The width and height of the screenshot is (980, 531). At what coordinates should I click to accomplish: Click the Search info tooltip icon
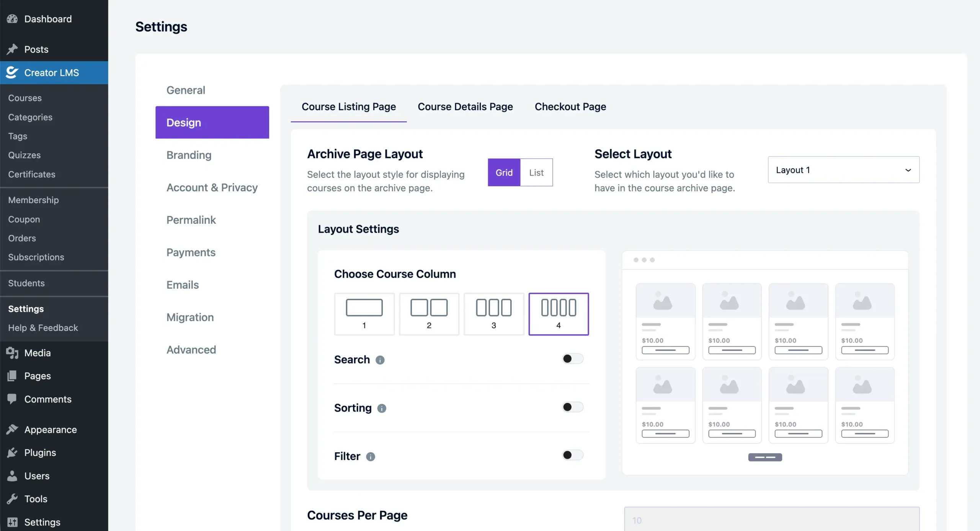(380, 360)
